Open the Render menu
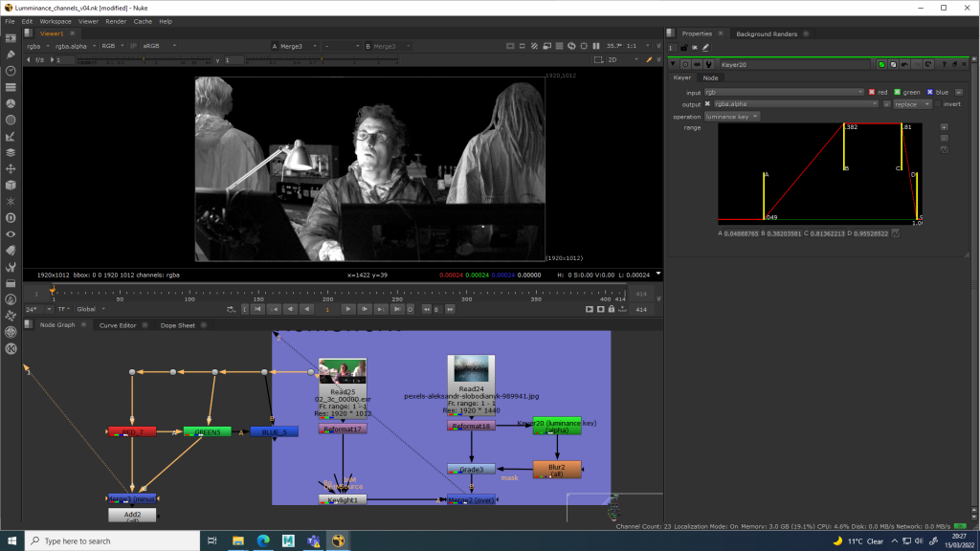Viewport: 980px width, 551px height. [116, 21]
